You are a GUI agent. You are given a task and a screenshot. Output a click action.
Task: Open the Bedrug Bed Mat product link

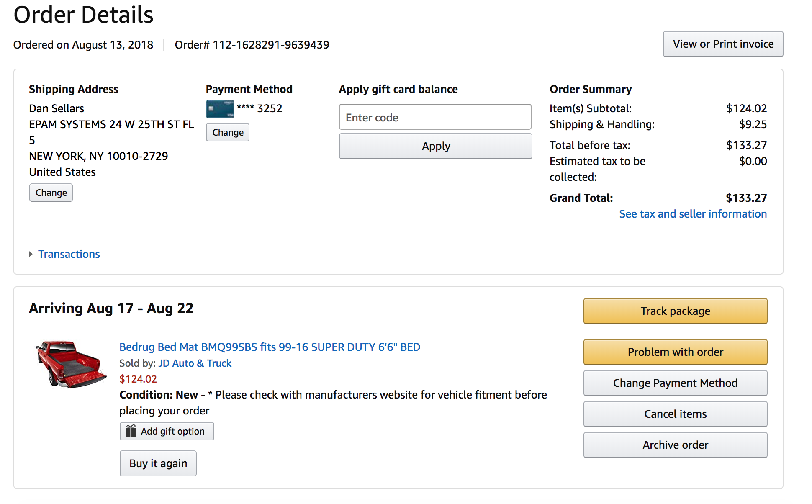pos(270,347)
